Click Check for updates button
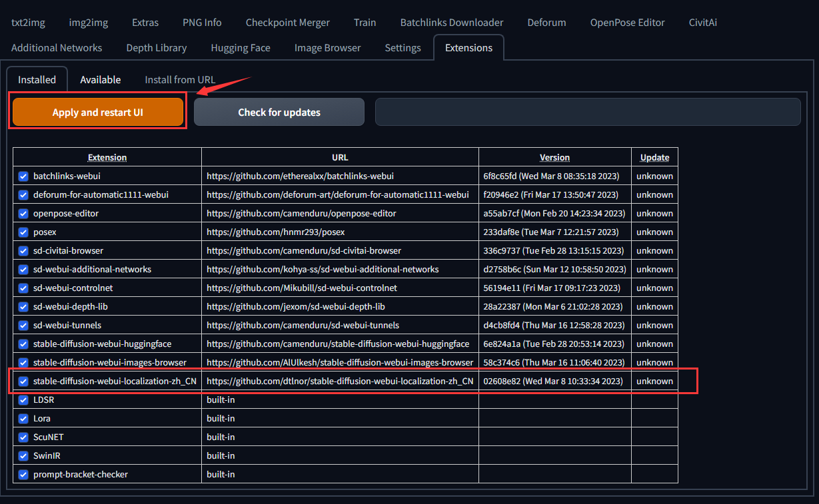Viewport: 819px width, 504px height. pos(279,112)
